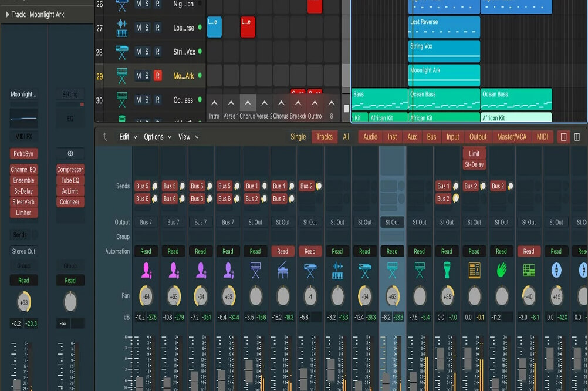Switch mixer to Single view
Screen dimensions: 588x391
298,137
